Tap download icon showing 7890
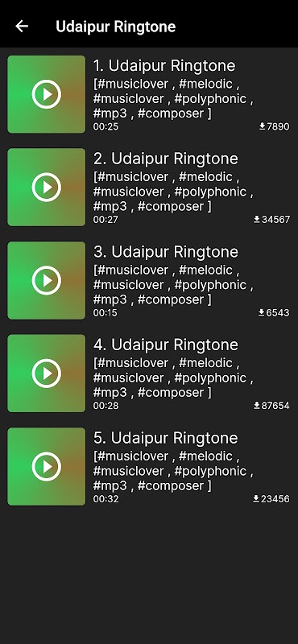This screenshot has height=644, width=298. pos(262,126)
